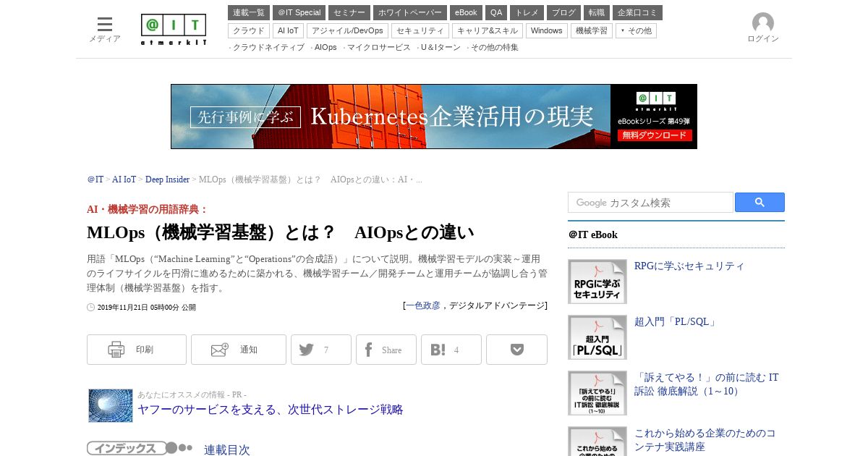Click the @IT breadcrumb link
The image size is (868, 456).
pyautogui.click(x=95, y=180)
